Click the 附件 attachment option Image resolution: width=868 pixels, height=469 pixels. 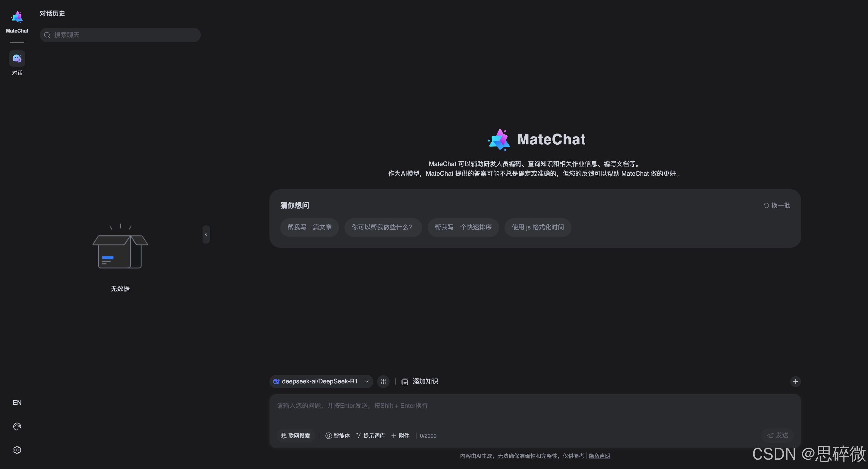[400, 436]
